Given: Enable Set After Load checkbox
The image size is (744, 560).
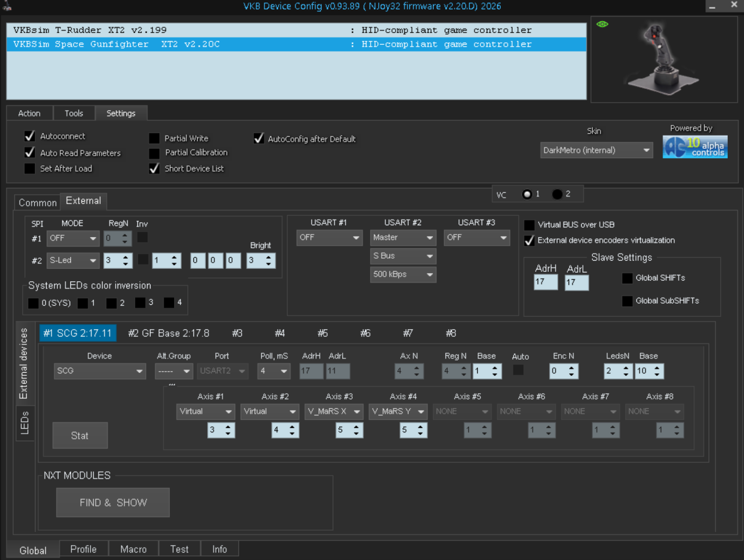Looking at the screenshot, I should click(30, 169).
